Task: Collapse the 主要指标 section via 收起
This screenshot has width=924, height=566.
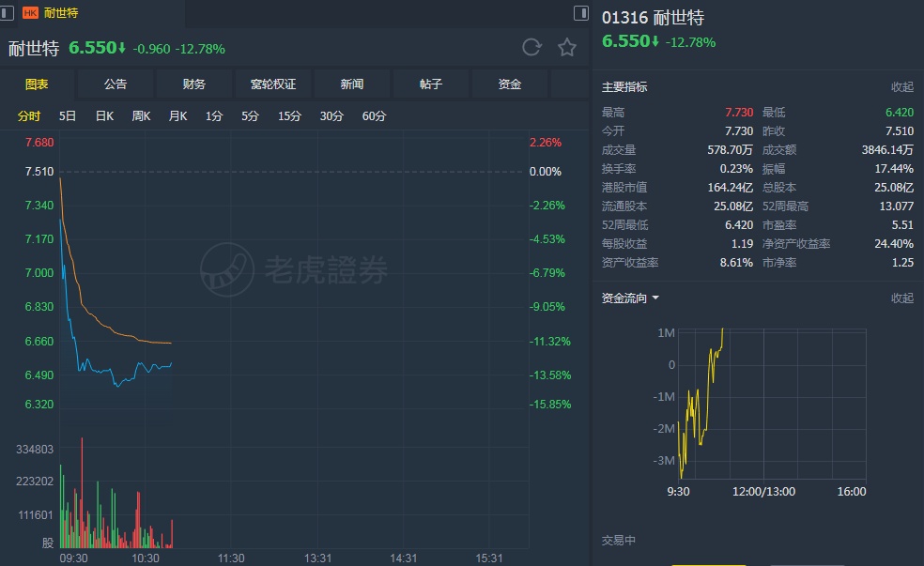Action: pos(901,87)
